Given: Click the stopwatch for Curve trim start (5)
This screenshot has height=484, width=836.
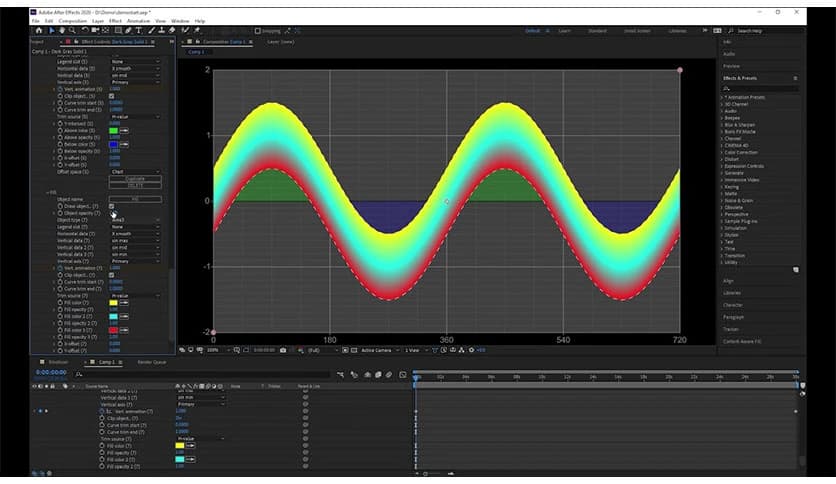Looking at the screenshot, I should [x=60, y=103].
